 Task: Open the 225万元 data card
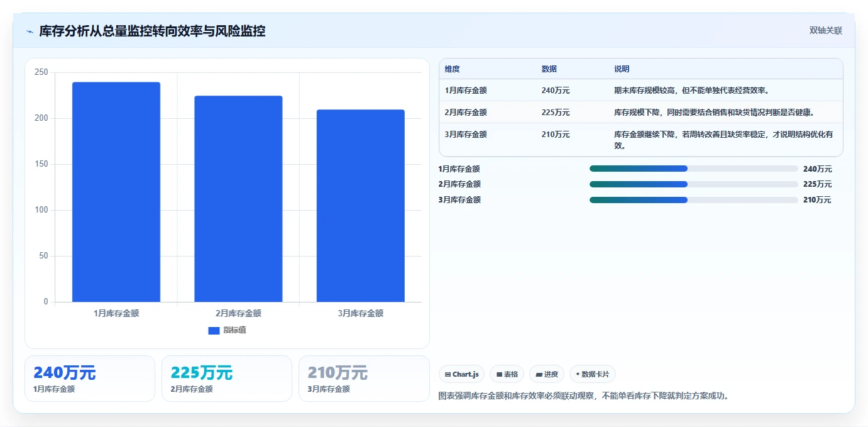click(x=227, y=379)
